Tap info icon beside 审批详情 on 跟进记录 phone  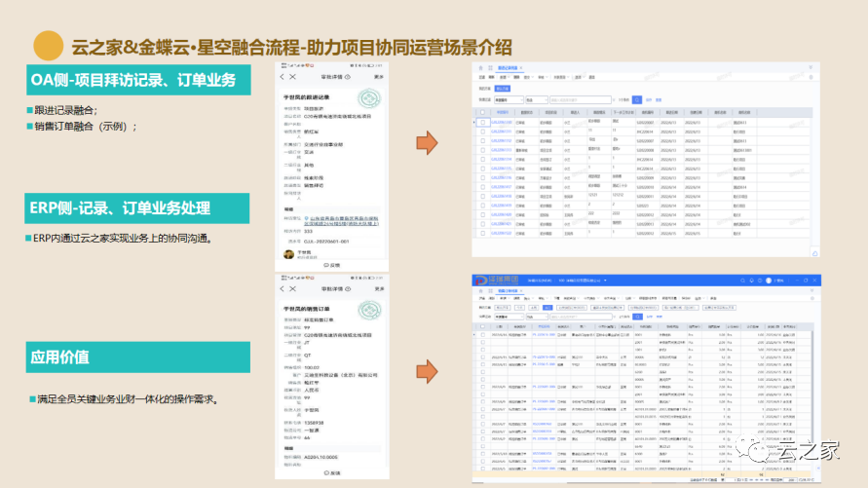point(348,77)
